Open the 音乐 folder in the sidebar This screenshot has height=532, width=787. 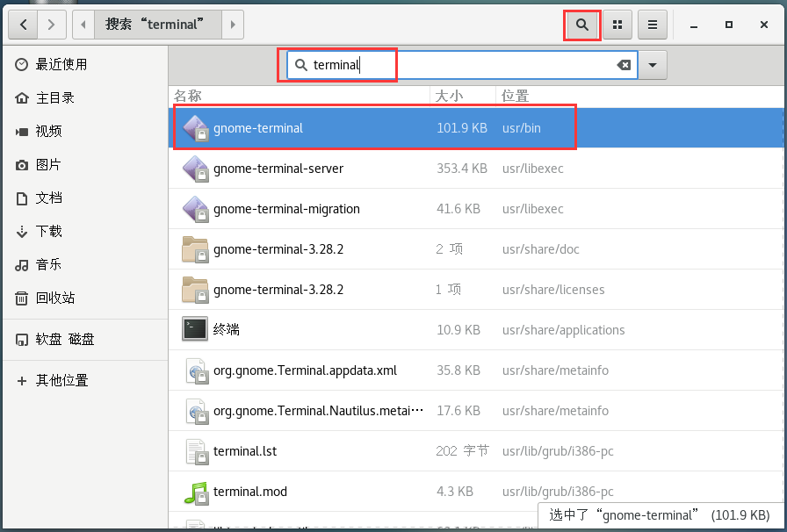pyautogui.click(x=85, y=264)
